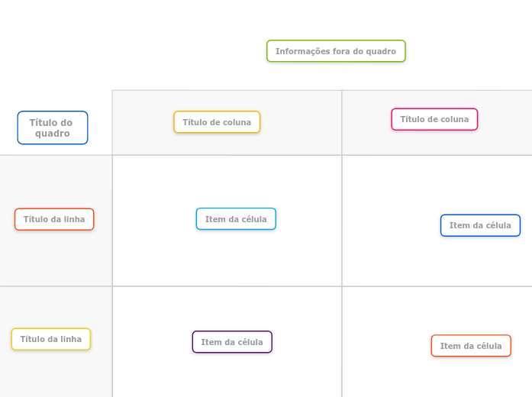This screenshot has width=532, height=397.
Task: Pick the orange-bordered "Título da linha" node
Action: pyautogui.click(x=54, y=219)
